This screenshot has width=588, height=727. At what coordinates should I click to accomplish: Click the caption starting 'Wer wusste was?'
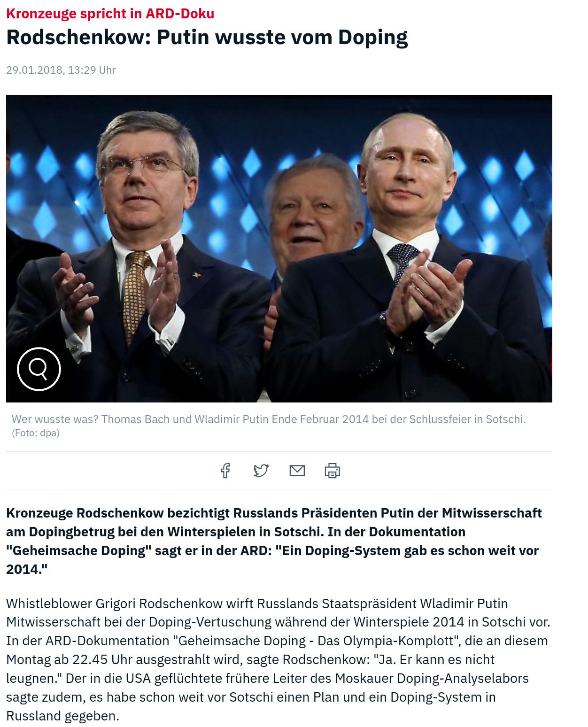(269, 419)
